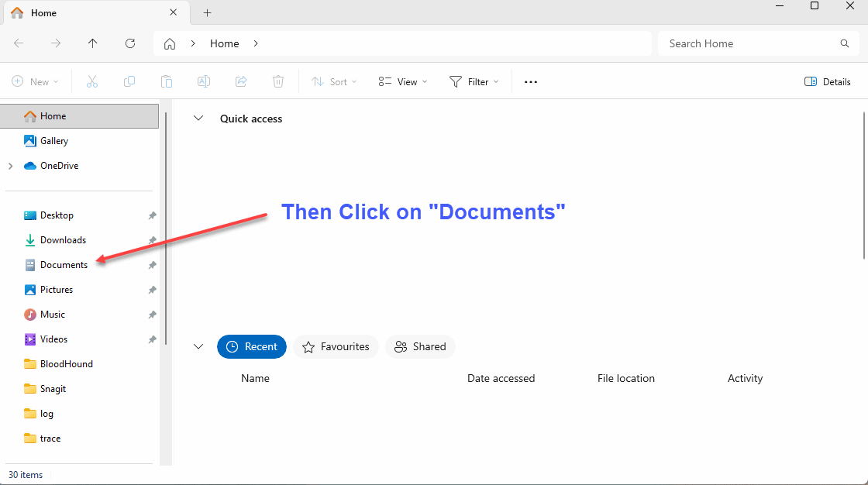868x485 pixels.
Task: Click the Cut scissors icon in toolbar
Action: coord(92,81)
